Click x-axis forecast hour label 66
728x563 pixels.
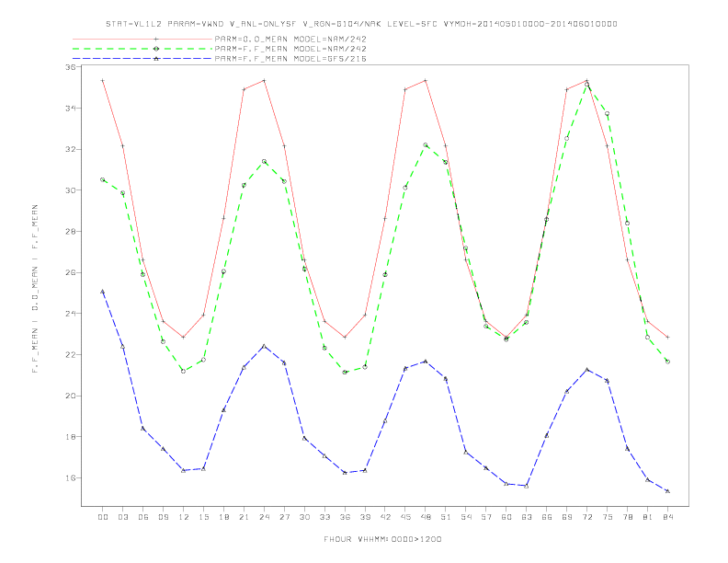[x=547, y=517]
